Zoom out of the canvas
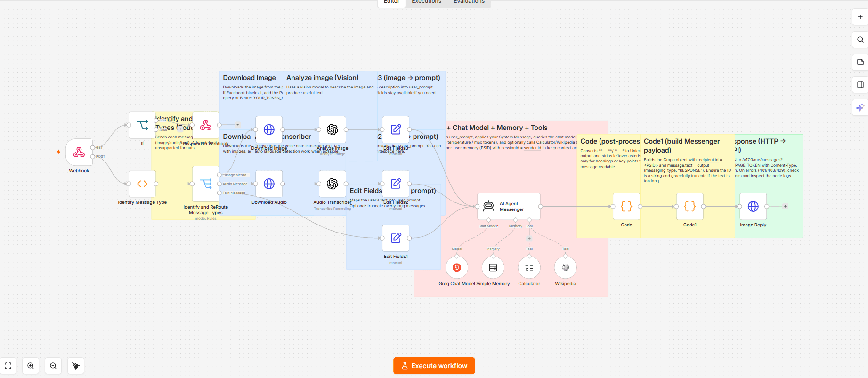The width and height of the screenshot is (868, 378). pyautogui.click(x=53, y=366)
